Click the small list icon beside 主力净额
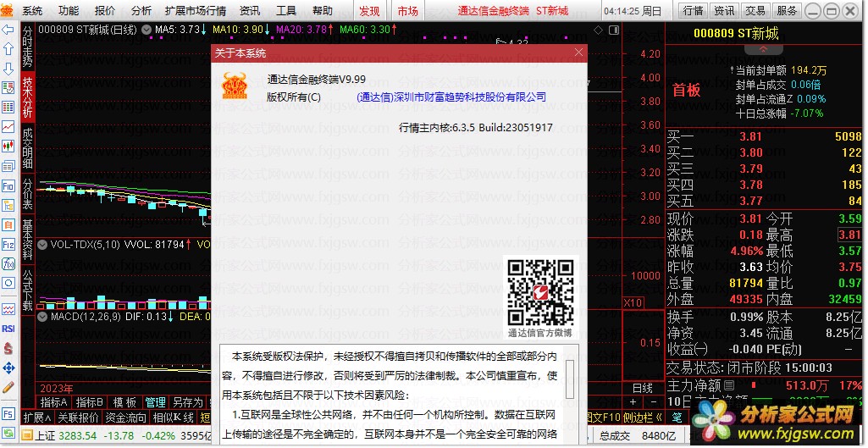 (729, 384)
